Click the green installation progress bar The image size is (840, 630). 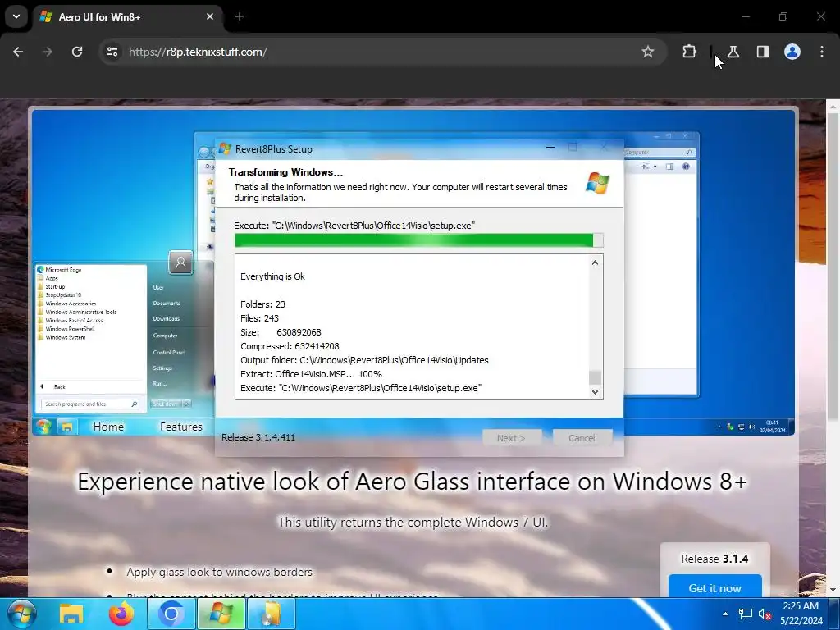(x=419, y=240)
